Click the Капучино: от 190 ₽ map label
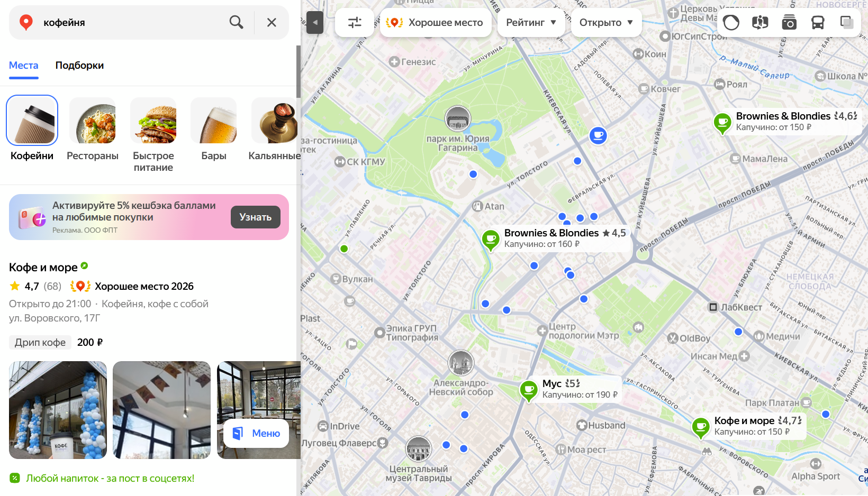The width and height of the screenshot is (868, 496). point(580,395)
